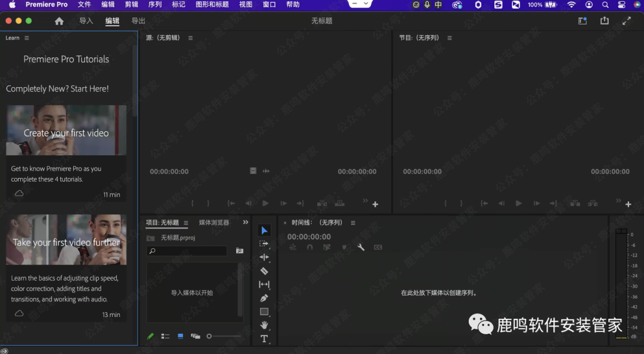
Task: Select the Pen tool
Action: [x=264, y=298]
